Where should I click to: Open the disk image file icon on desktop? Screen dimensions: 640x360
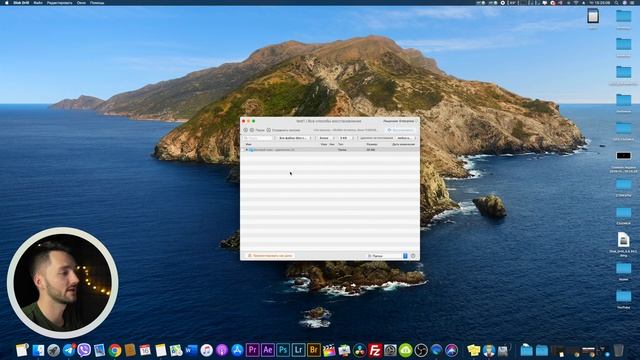623,240
